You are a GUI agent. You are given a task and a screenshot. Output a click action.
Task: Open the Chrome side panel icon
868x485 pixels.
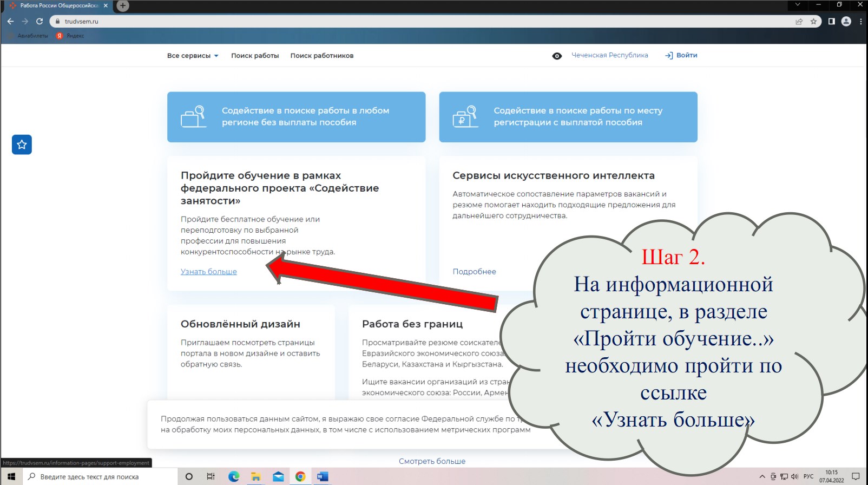tap(832, 21)
